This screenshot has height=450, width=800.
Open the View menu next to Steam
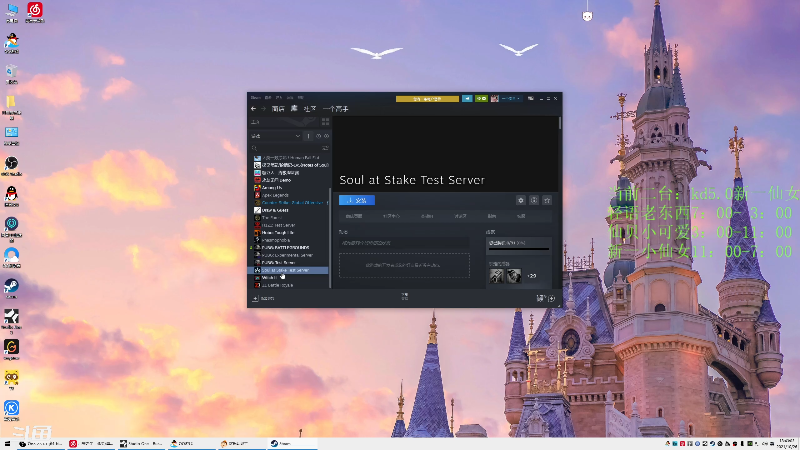pyautogui.click(x=268, y=97)
